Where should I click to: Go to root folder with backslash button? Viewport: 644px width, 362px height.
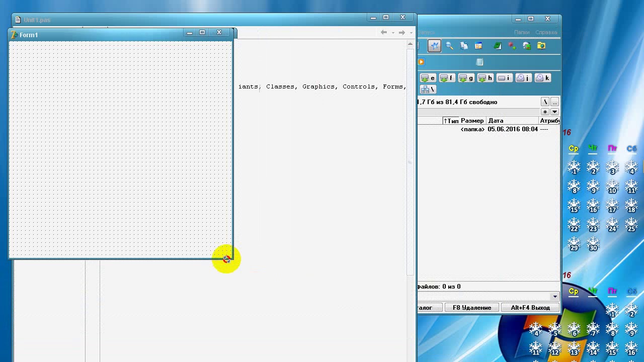pos(545,102)
